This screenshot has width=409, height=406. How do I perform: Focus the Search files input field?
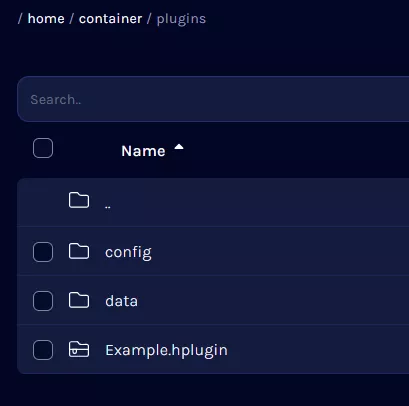pos(213,99)
